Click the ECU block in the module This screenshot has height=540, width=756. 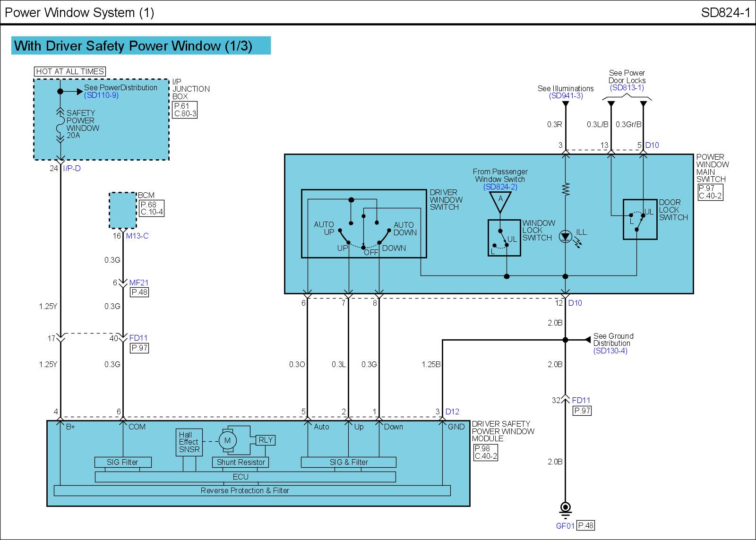(245, 477)
